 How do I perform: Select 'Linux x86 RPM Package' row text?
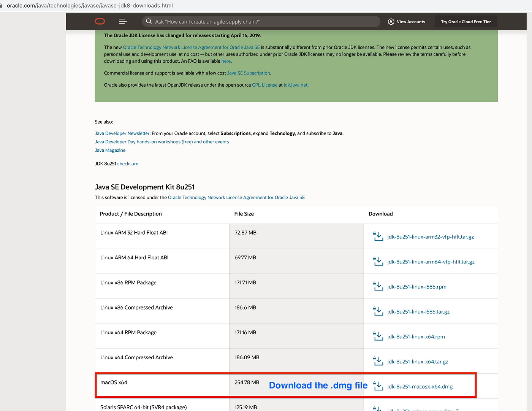pyautogui.click(x=128, y=282)
